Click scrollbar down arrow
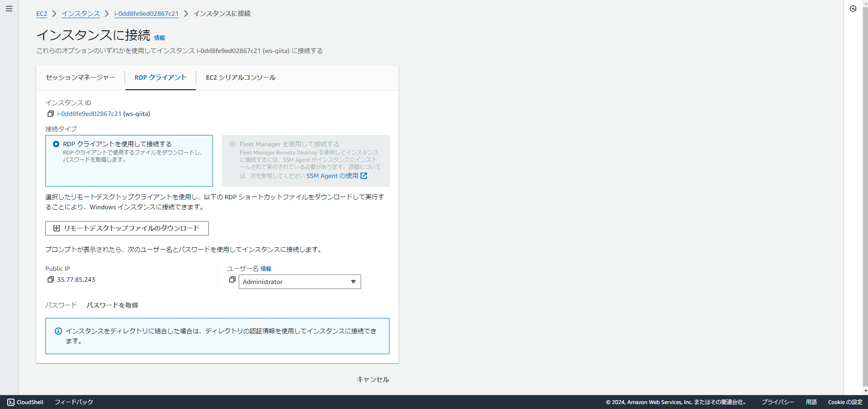The width and height of the screenshot is (868, 409). [865, 391]
